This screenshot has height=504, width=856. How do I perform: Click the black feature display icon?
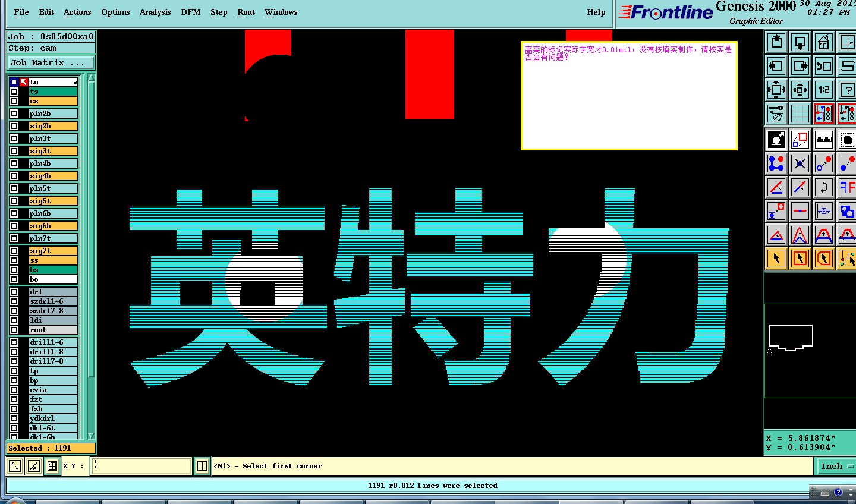pos(776,140)
